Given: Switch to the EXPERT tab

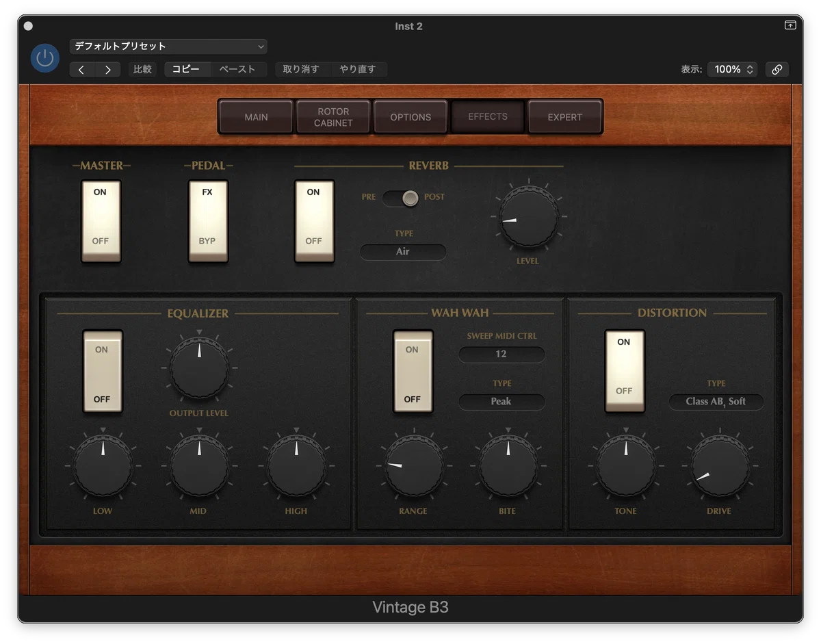Looking at the screenshot, I should [565, 117].
